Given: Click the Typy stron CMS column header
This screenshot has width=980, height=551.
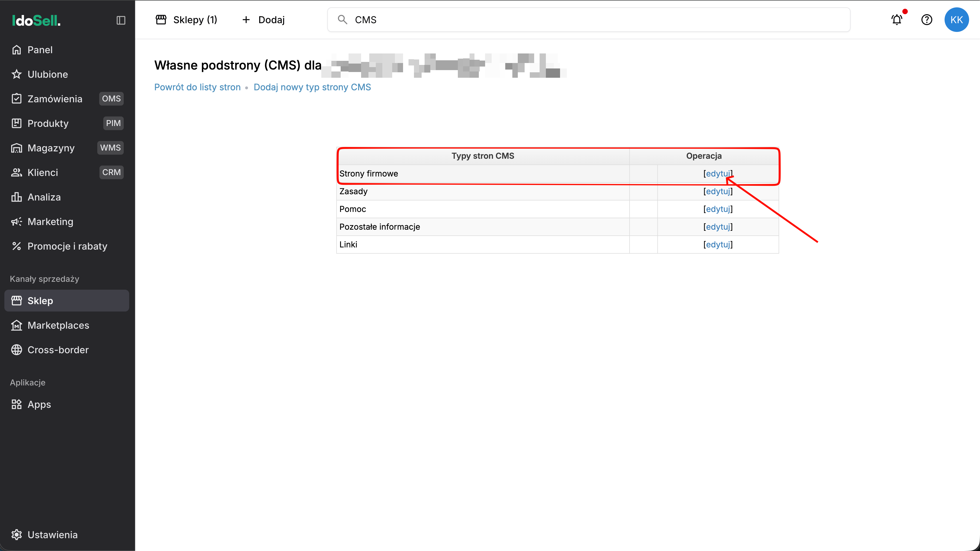Looking at the screenshot, I should point(483,156).
